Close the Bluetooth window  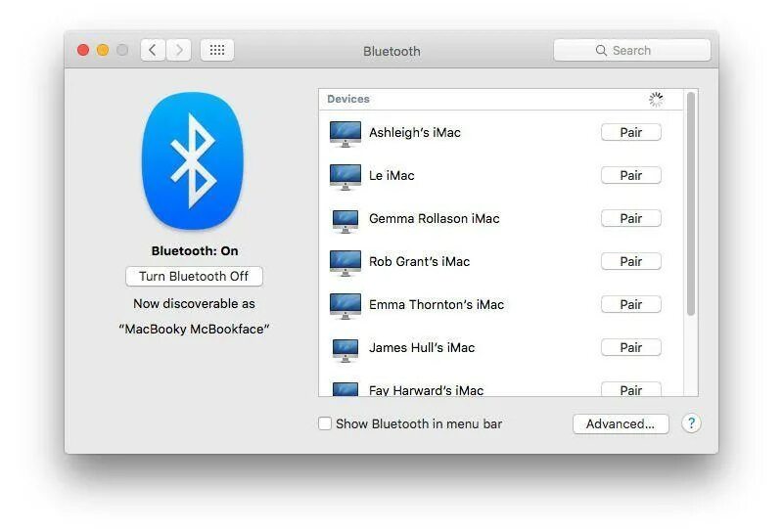point(83,50)
